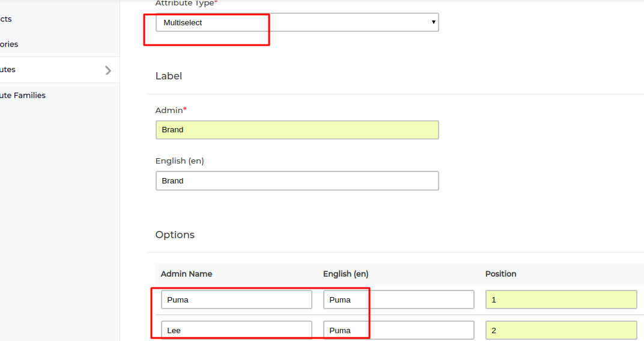This screenshot has width=644, height=341.
Task: Edit the Lee admin name field
Action: click(237, 330)
